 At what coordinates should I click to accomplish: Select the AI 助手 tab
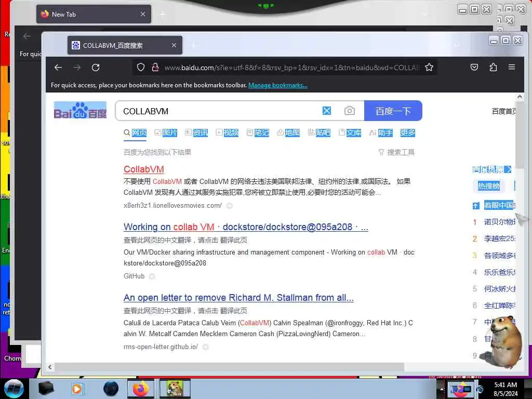point(381,132)
